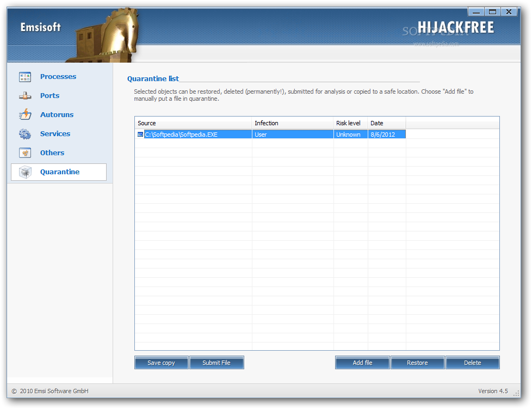Image resolution: width=532 pixels, height=409 pixels.
Task: Click the Autoruns lightning icon
Action: (25, 115)
